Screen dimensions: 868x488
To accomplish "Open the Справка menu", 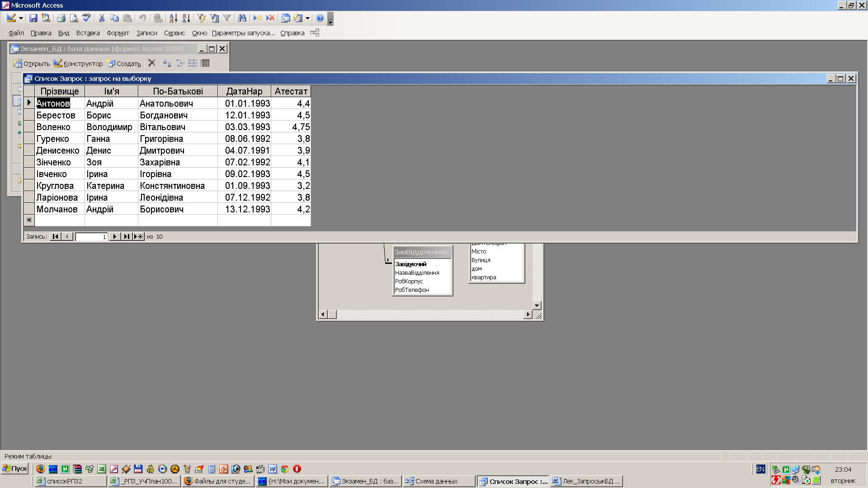I will pos(292,33).
